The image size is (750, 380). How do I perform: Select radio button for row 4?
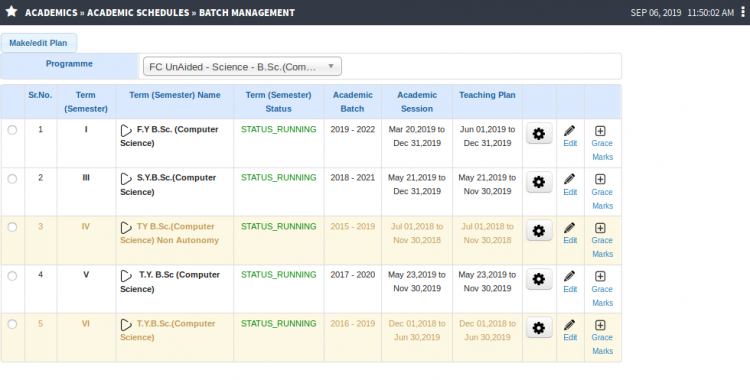click(12, 276)
